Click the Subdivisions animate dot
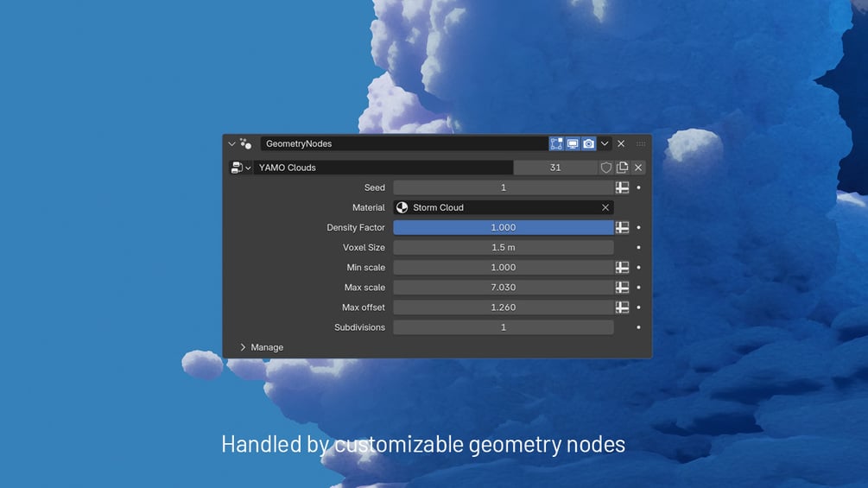 click(638, 327)
